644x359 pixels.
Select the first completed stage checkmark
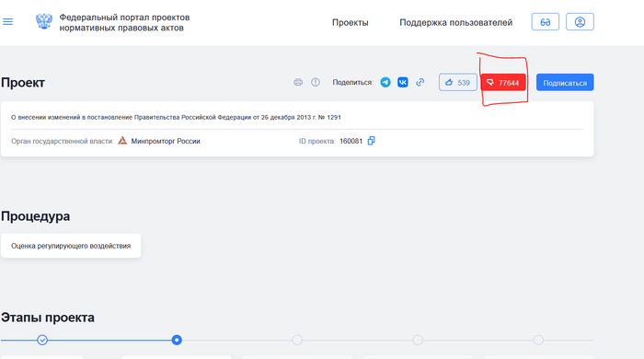(42, 340)
